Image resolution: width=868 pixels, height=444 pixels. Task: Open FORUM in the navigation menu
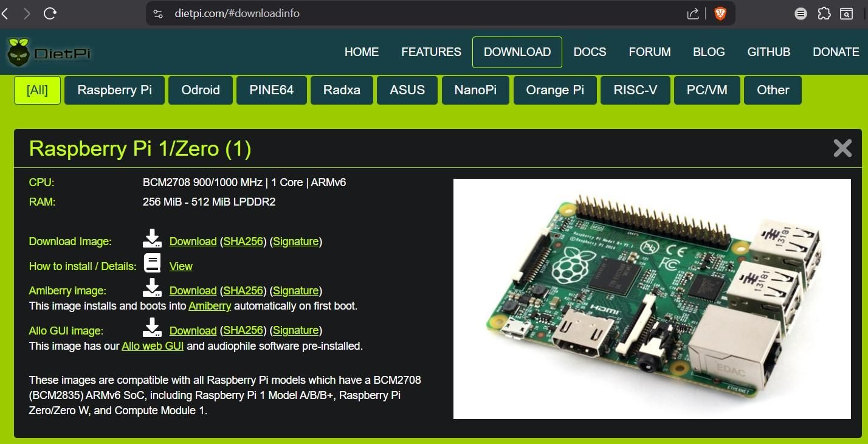[650, 52]
